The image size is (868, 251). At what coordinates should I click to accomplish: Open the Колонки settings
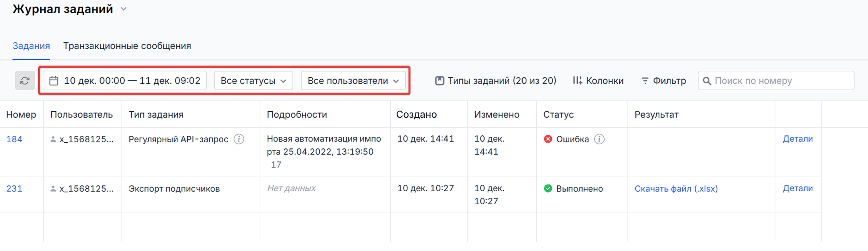pos(598,81)
